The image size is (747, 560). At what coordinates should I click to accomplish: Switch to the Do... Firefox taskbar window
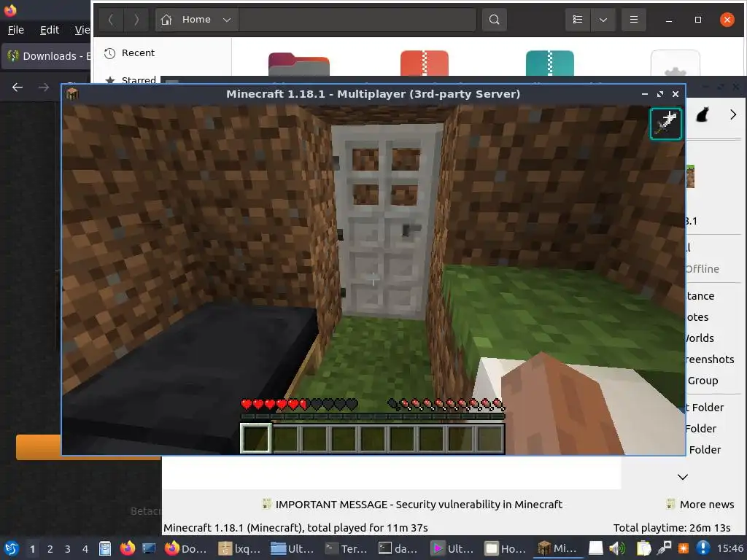pyautogui.click(x=186, y=548)
